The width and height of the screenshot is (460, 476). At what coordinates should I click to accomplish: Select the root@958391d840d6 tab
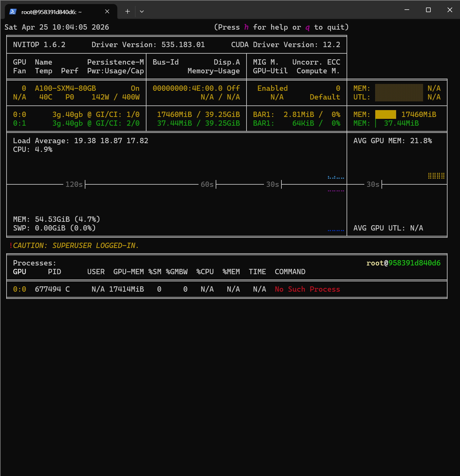[61, 12]
